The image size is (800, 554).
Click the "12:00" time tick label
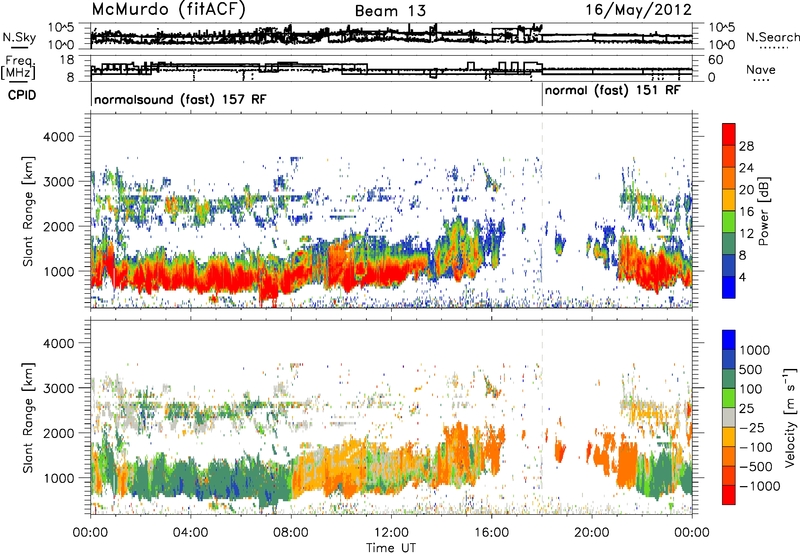point(391,533)
